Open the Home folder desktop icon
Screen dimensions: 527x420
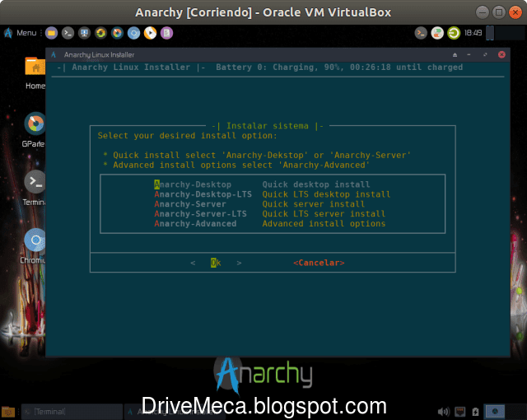point(35,73)
